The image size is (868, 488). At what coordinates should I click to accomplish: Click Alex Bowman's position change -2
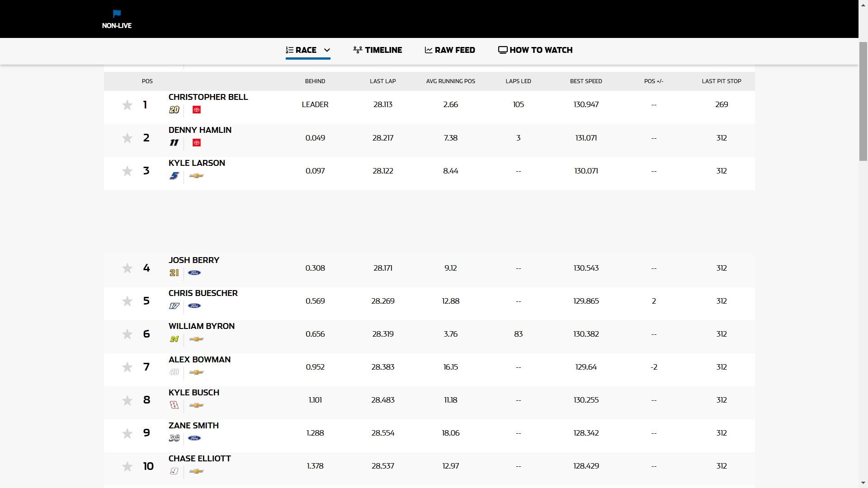point(654,367)
